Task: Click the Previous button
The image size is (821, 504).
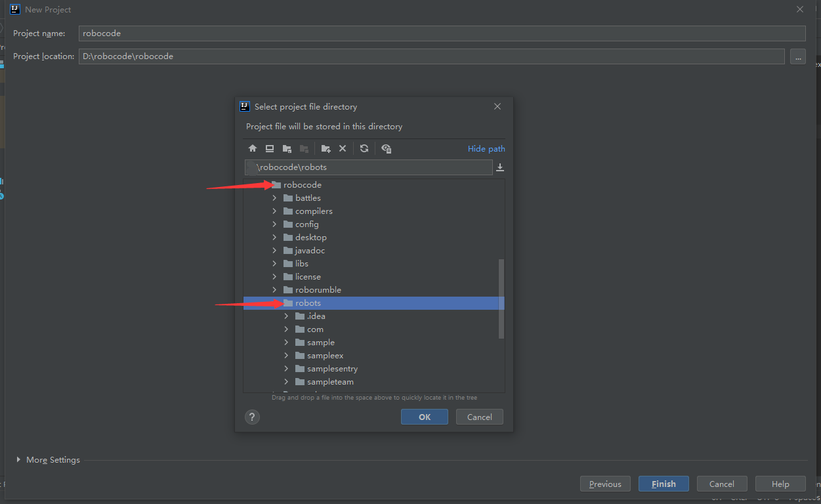Action: click(x=605, y=484)
